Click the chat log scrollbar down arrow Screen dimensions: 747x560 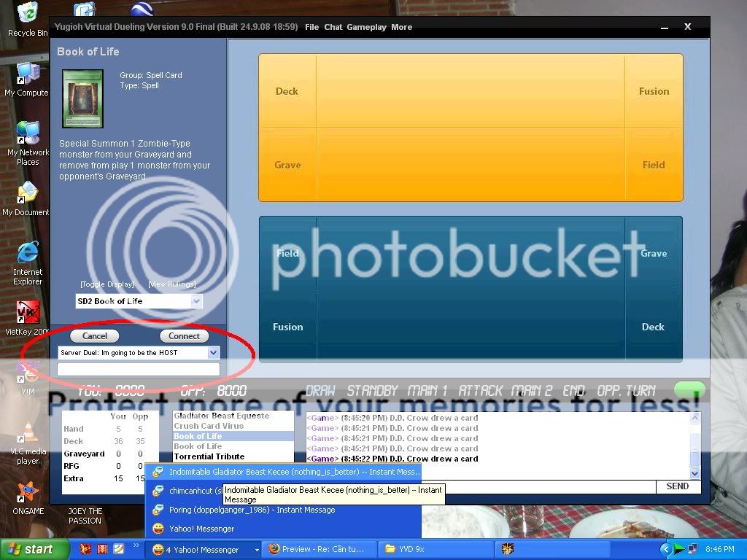pos(695,473)
